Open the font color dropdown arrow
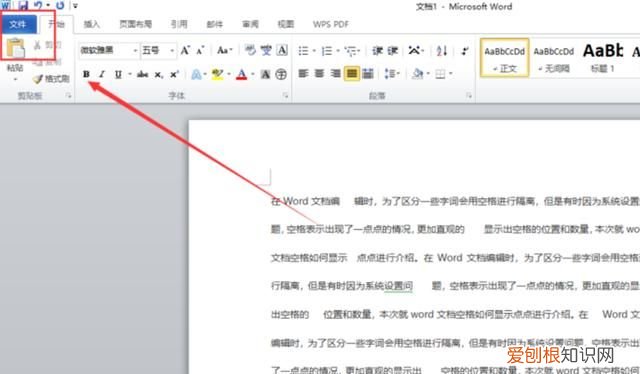 tap(253, 74)
